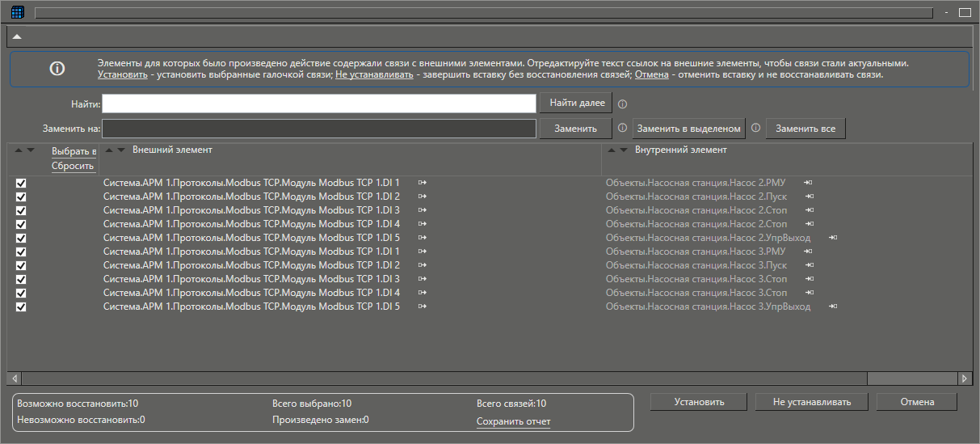Open the Сохранить отчет link
The height and width of the screenshot is (444, 980).
513,421
